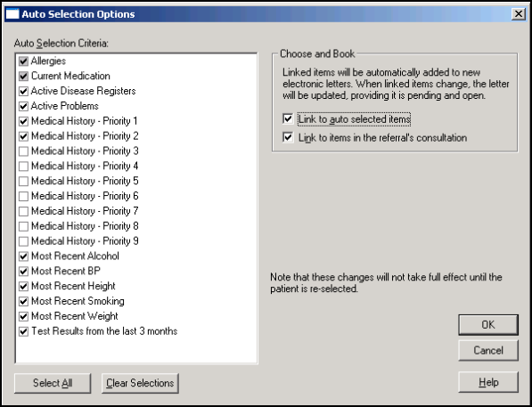The image size is (532, 407).
Task: Disable Most Recent Smoking criterion
Action: coord(23,301)
